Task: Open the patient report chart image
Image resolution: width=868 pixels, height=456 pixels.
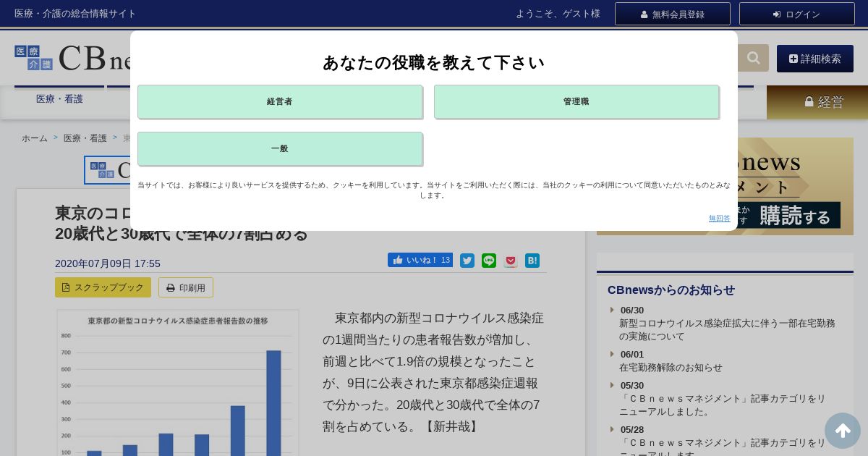Action: point(178,383)
